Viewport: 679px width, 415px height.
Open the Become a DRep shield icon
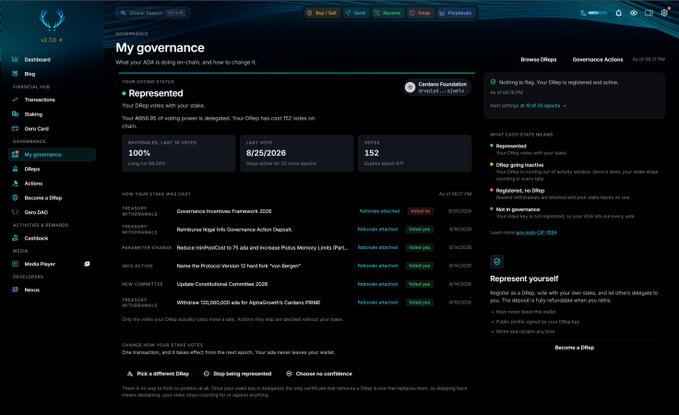coord(15,198)
